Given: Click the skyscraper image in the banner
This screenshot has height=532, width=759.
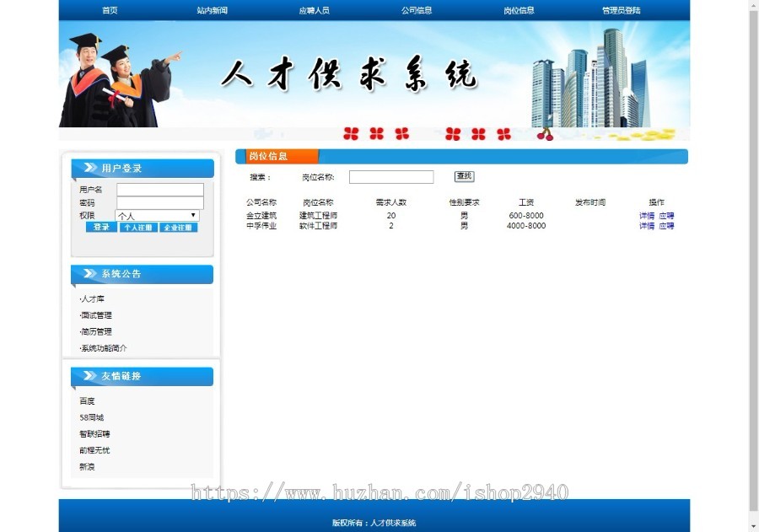Looking at the screenshot, I should (590, 81).
